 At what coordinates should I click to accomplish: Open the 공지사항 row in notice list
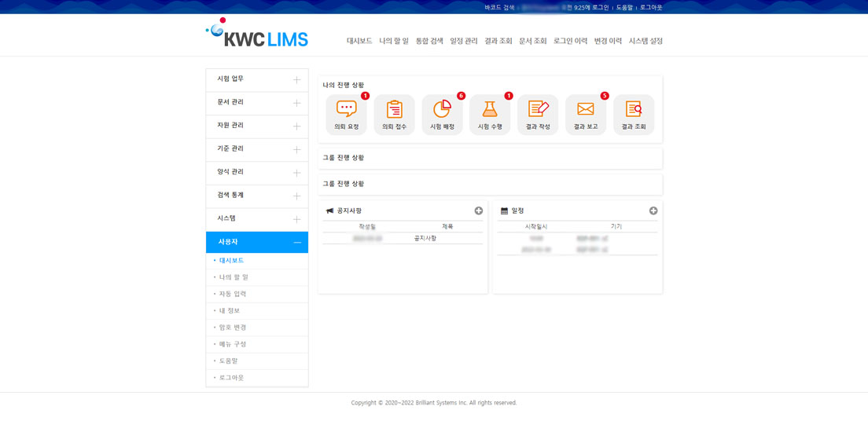pos(425,238)
